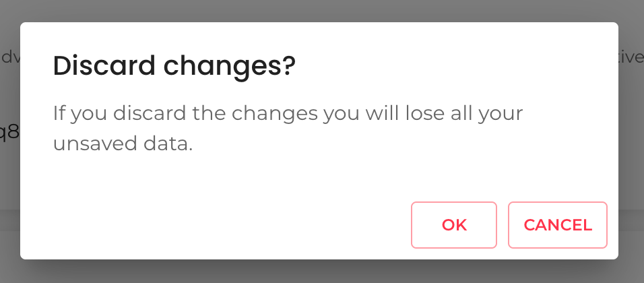This screenshot has width=644, height=283.
Task: Confirm discarding by clicking OK
Action: click(x=454, y=225)
